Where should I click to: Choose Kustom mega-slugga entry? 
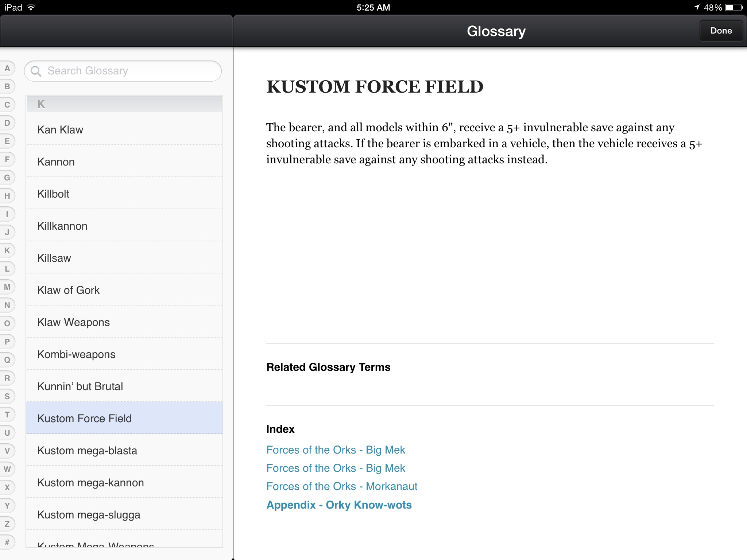coord(124,514)
